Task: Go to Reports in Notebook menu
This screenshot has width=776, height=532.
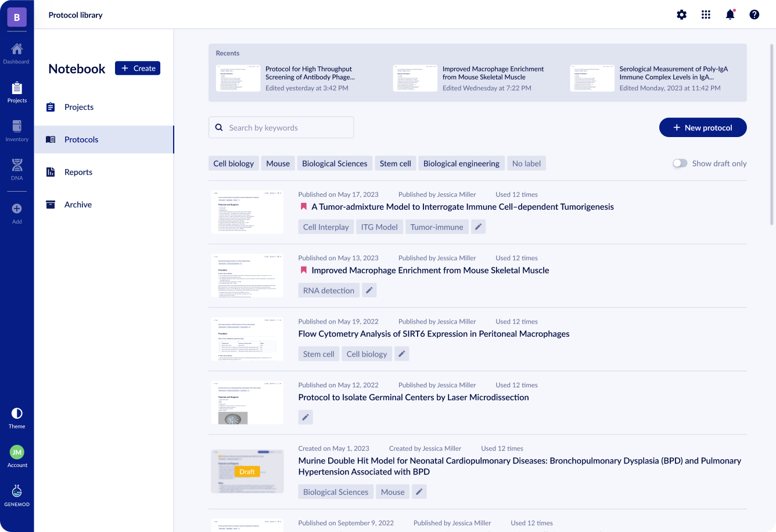Action: (x=78, y=172)
